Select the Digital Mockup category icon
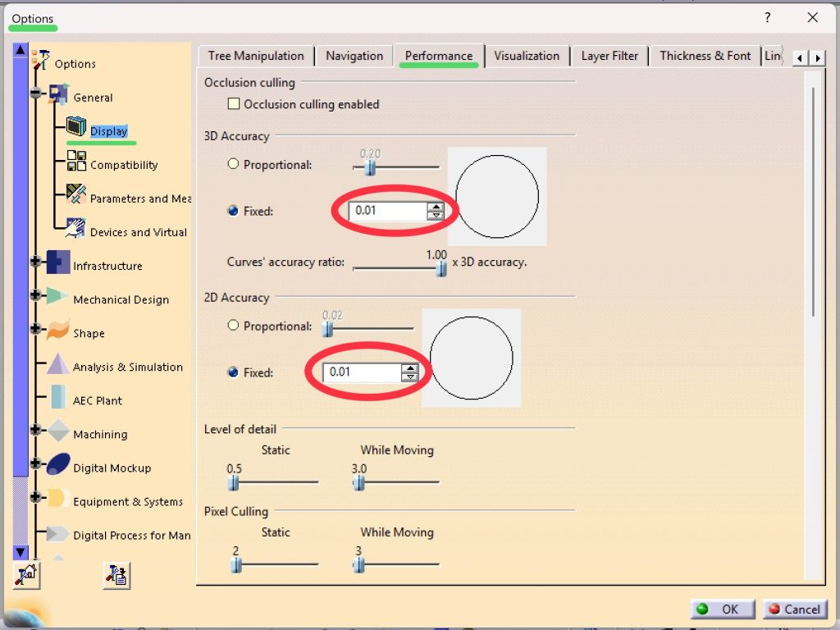The height and width of the screenshot is (630, 840). (57, 464)
